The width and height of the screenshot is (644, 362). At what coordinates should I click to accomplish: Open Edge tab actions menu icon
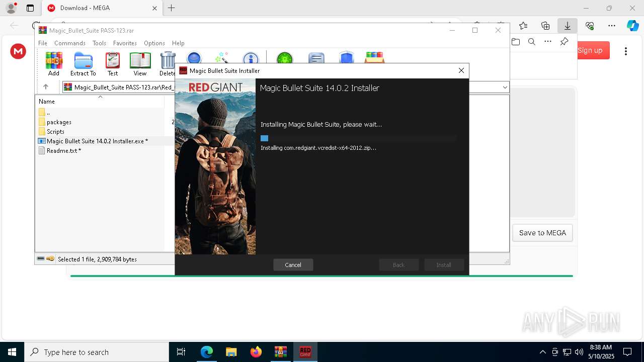tap(30, 8)
